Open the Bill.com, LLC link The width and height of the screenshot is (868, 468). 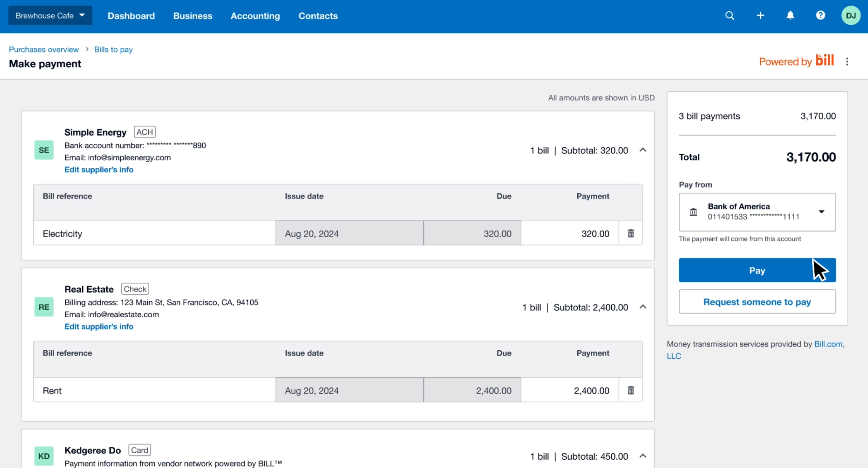pos(829,344)
